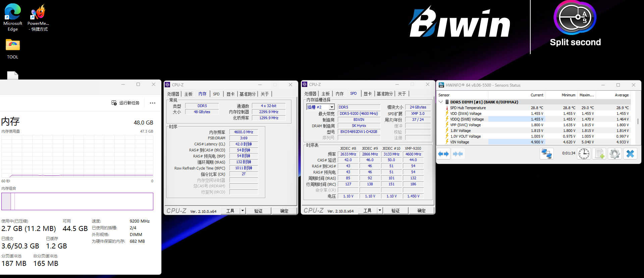
Task: Click 工具 button in CPU-Z SPD window
Action: (367, 211)
